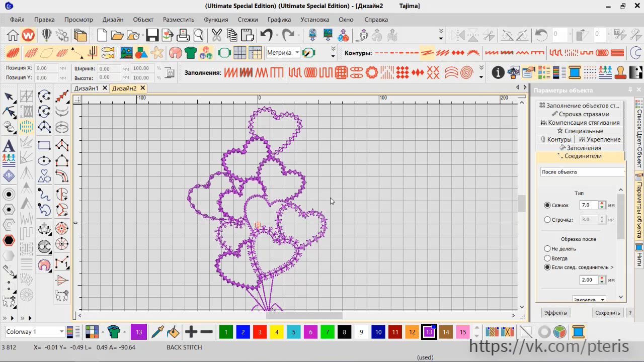The image size is (644, 362).
Task: Click the starfish icon in the toolbar
Action: coord(157,52)
